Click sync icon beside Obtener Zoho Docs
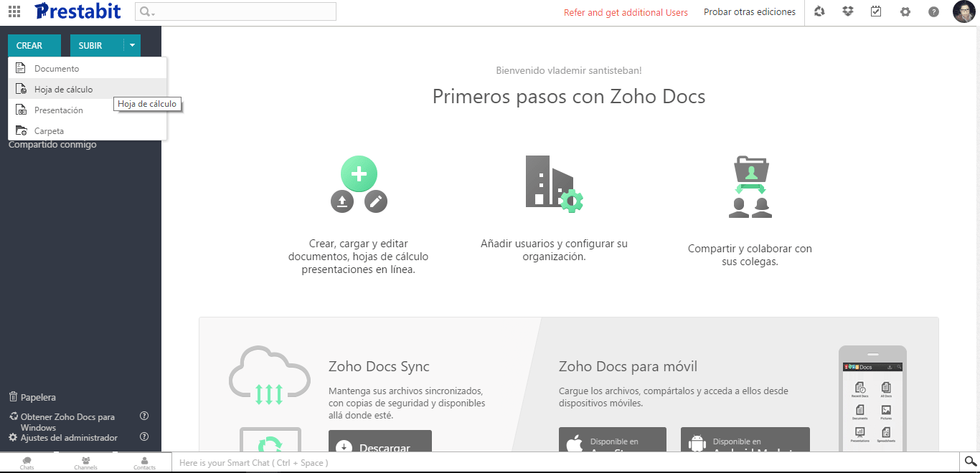 [13, 416]
